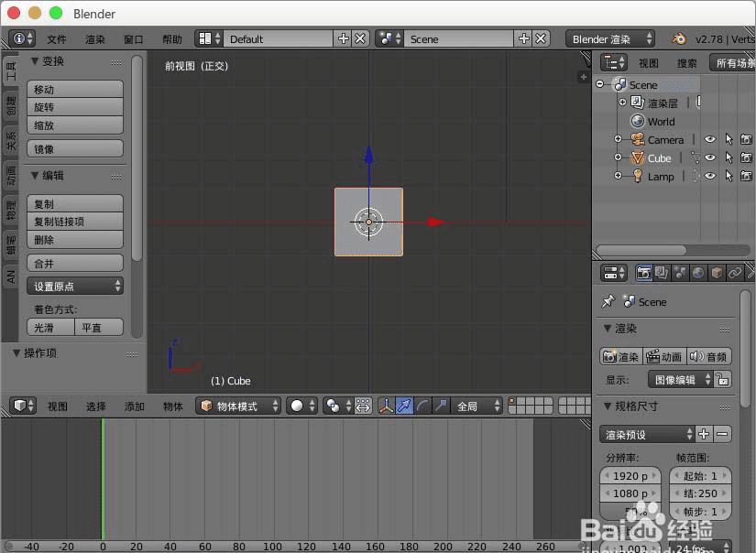
Task: Add a render preset with plus icon
Action: tap(704, 434)
